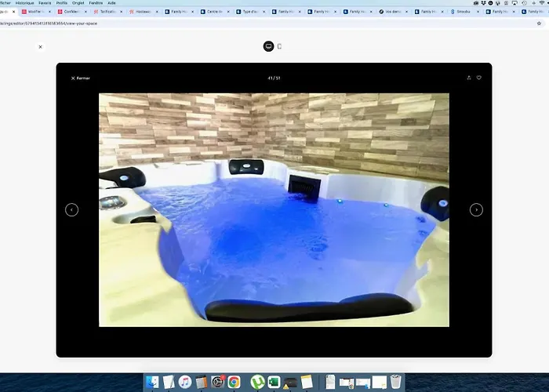
Task: Open the Profils menu
Action: (x=62, y=3)
